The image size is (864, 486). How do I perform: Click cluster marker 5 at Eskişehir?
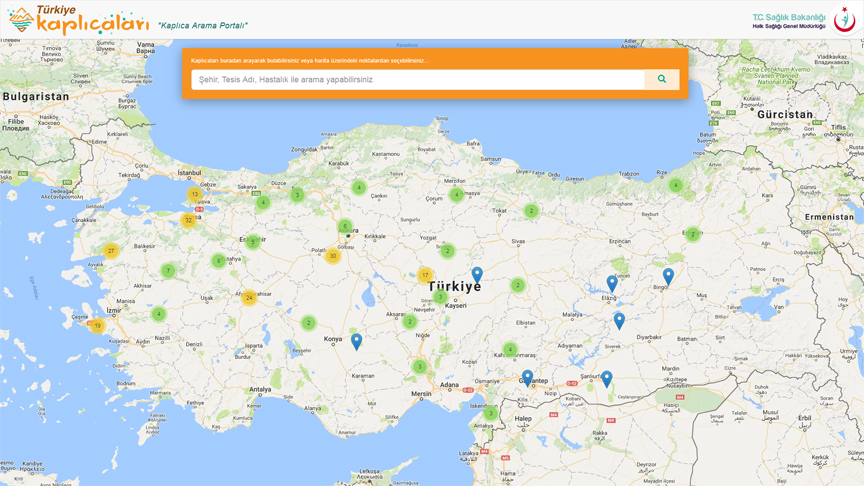(x=253, y=241)
